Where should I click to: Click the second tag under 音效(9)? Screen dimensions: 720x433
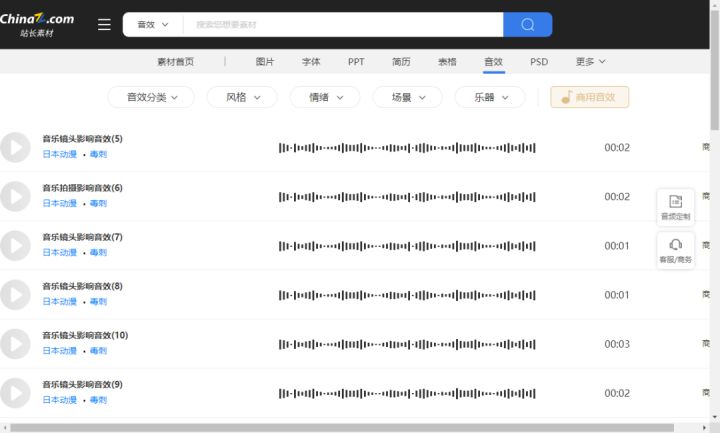click(x=98, y=400)
